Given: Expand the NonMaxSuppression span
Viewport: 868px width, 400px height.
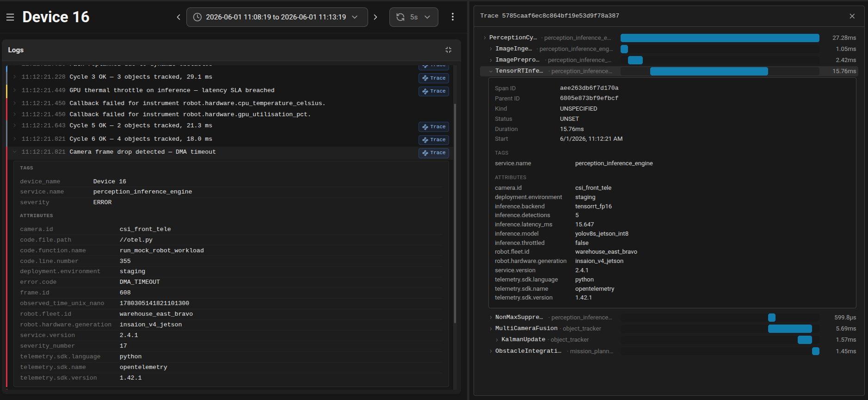Looking at the screenshot, I should [x=491, y=318].
